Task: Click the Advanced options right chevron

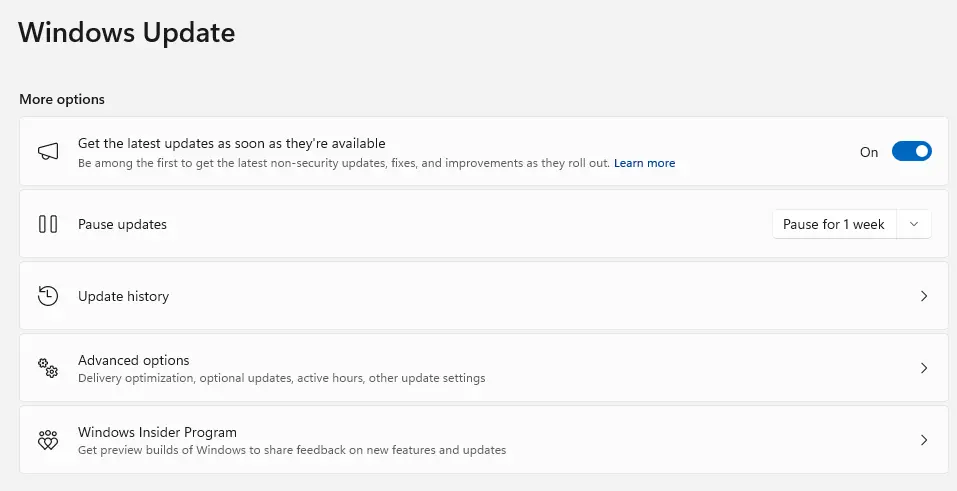Action: coord(924,368)
